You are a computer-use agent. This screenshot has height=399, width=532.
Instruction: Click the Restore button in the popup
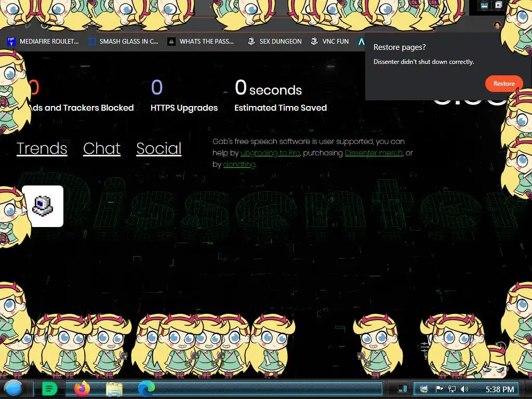click(504, 84)
